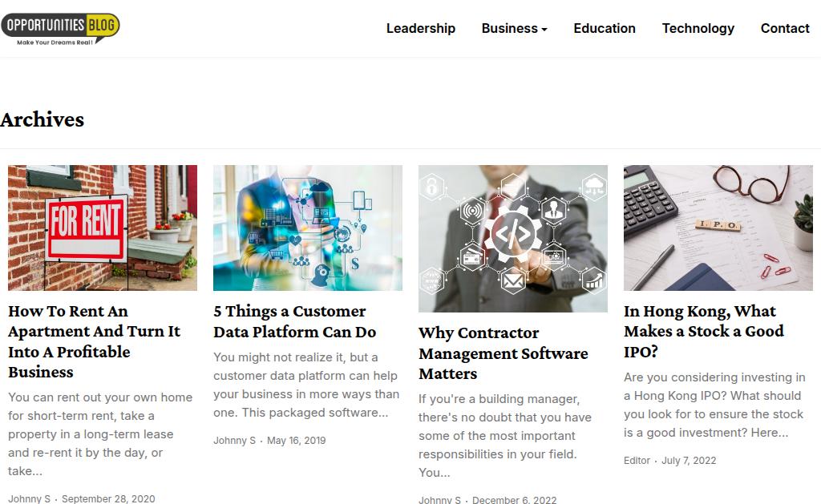Open the Technology nav link
The height and width of the screenshot is (504, 821).
tap(698, 28)
